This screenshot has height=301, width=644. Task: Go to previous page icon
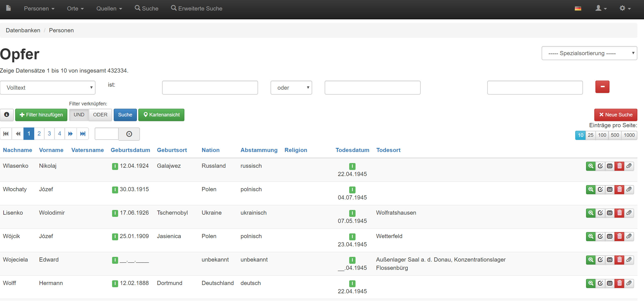pyautogui.click(x=18, y=134)
